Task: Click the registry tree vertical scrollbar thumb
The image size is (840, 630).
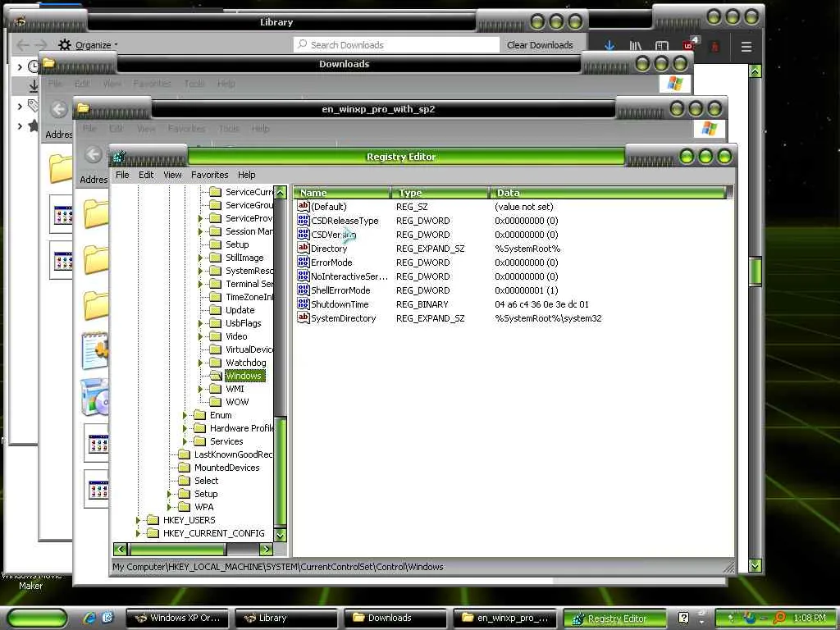Action: [x=281, y=471]
